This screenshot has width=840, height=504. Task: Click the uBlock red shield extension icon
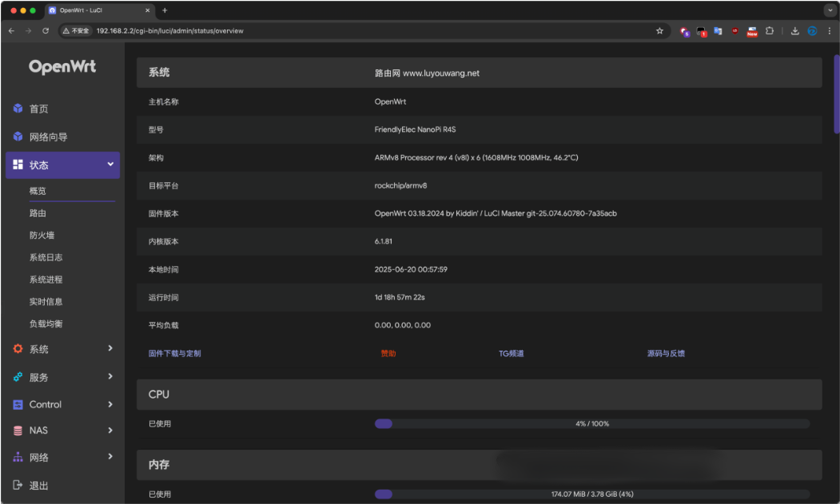click(735, 31)
